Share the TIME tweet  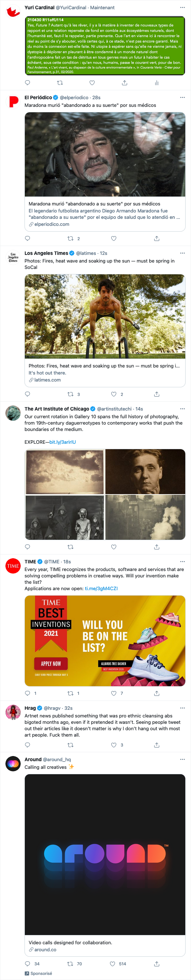point(156,693)
